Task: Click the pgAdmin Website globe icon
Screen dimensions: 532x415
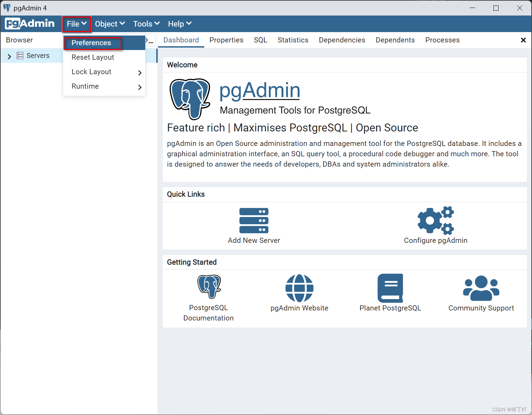Action: [x=299, y=288]
